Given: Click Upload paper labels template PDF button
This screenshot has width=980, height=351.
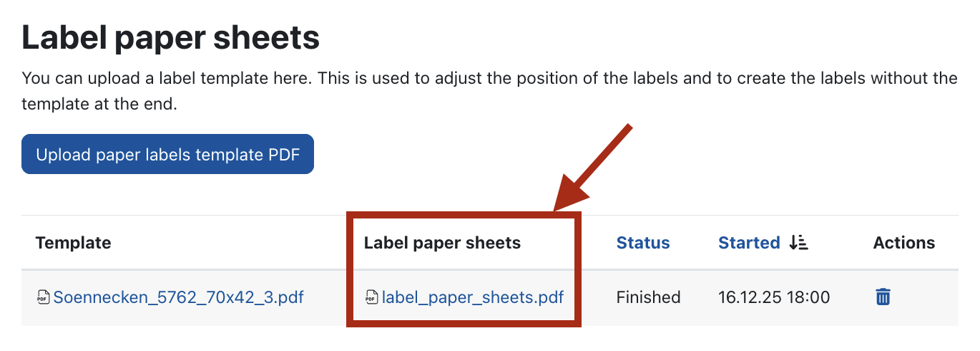Looking at the screenshot, I should coord(167,155).
